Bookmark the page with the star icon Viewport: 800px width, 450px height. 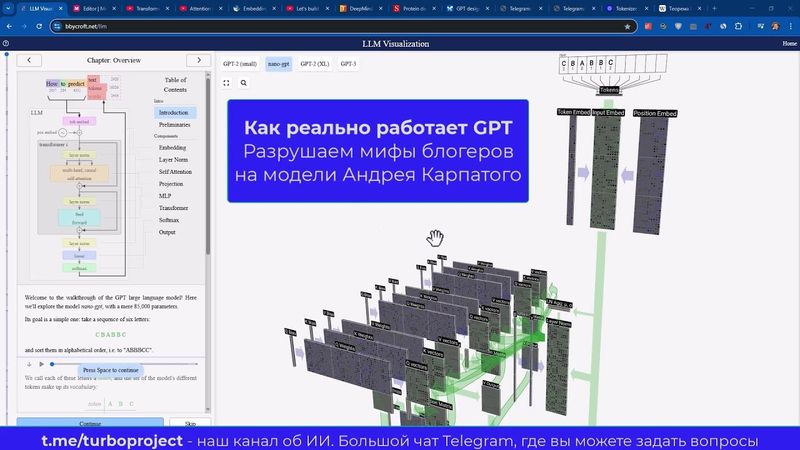pos(627,27)
